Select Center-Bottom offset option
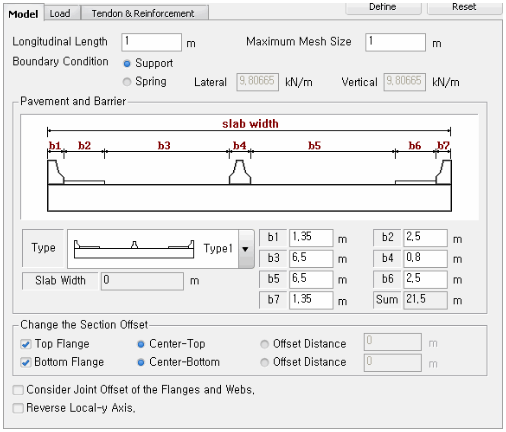The image size is (506, 432). (141, 362)
